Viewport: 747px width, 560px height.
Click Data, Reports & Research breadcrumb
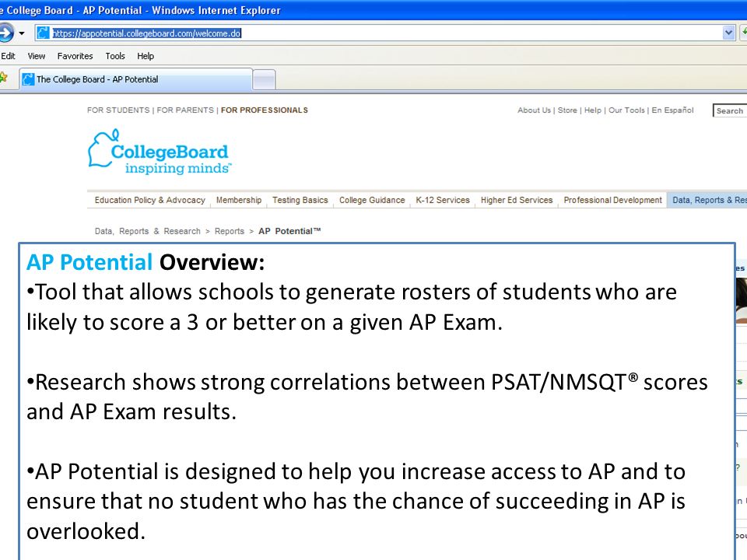(148, 231)
